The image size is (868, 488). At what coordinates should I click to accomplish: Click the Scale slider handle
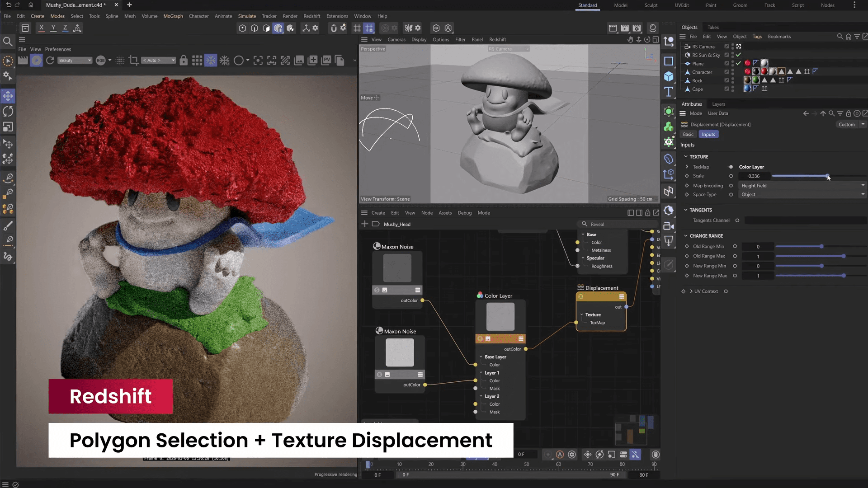coord(827,176)
